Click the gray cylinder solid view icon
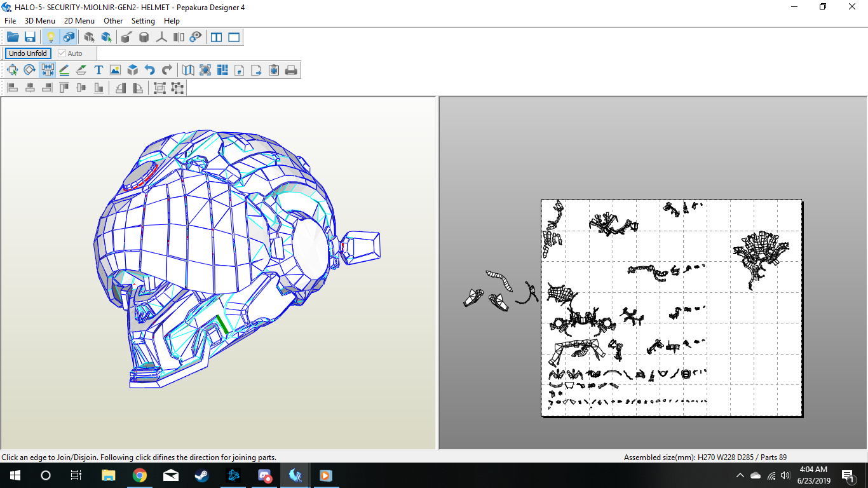 (x=144, y=37)
